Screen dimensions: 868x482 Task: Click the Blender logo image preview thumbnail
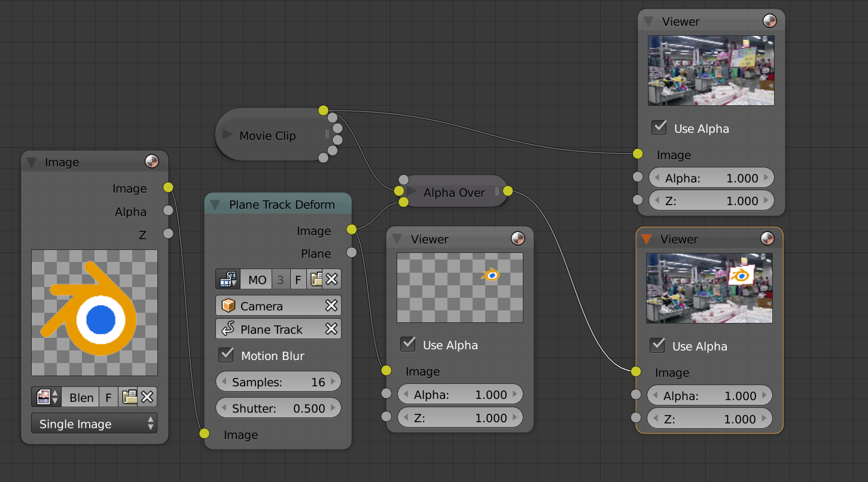95,313
